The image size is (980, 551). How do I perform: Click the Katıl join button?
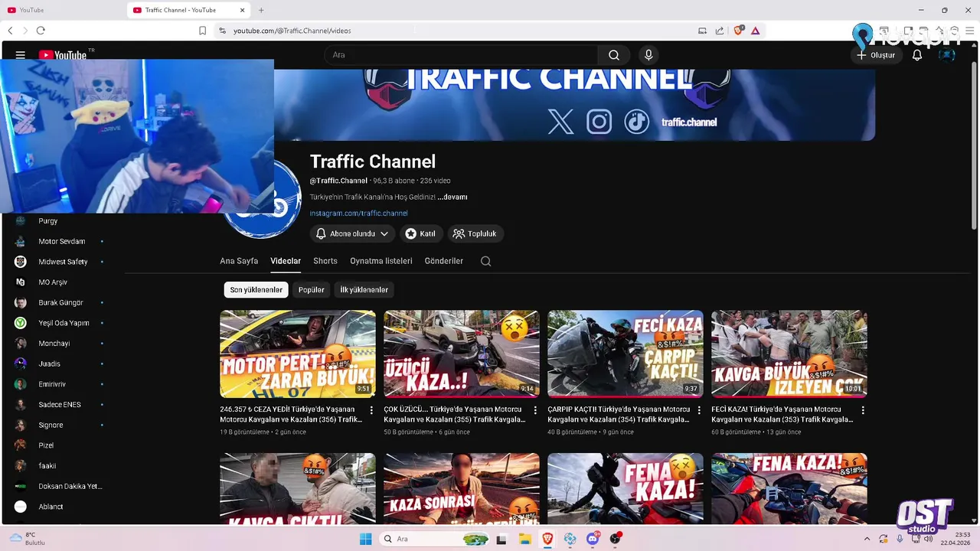[420, 233]
